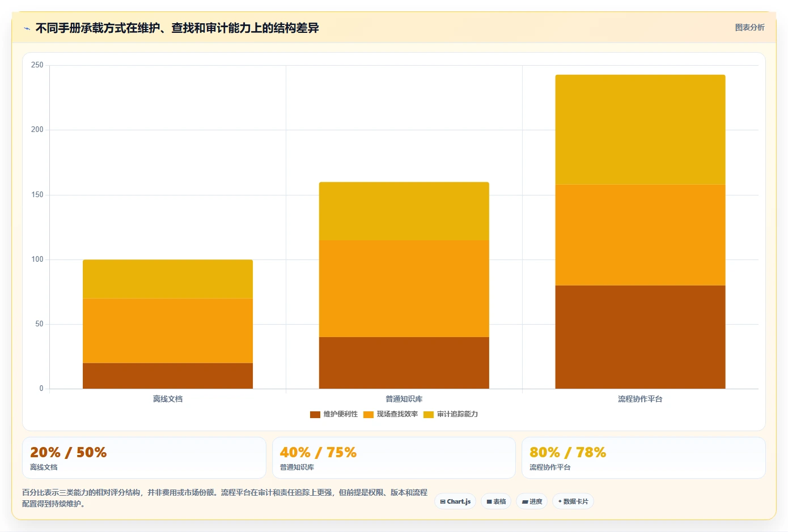Click the 图表分析 label
Viewport: 788px width, 532px height.
(749, 27)
